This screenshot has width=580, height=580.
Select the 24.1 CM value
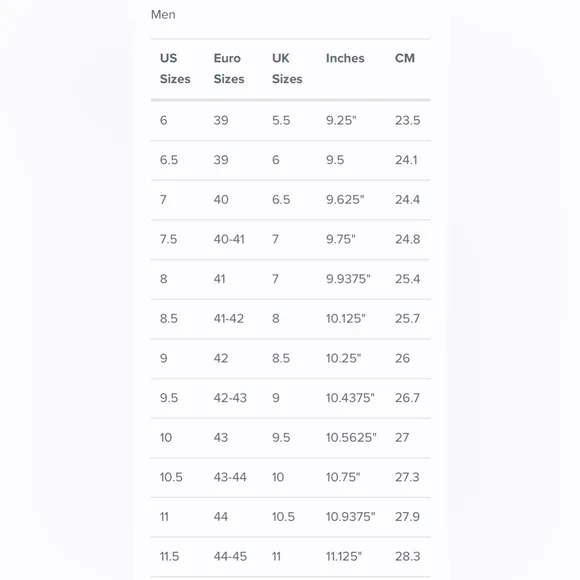(x=406, y=160)
